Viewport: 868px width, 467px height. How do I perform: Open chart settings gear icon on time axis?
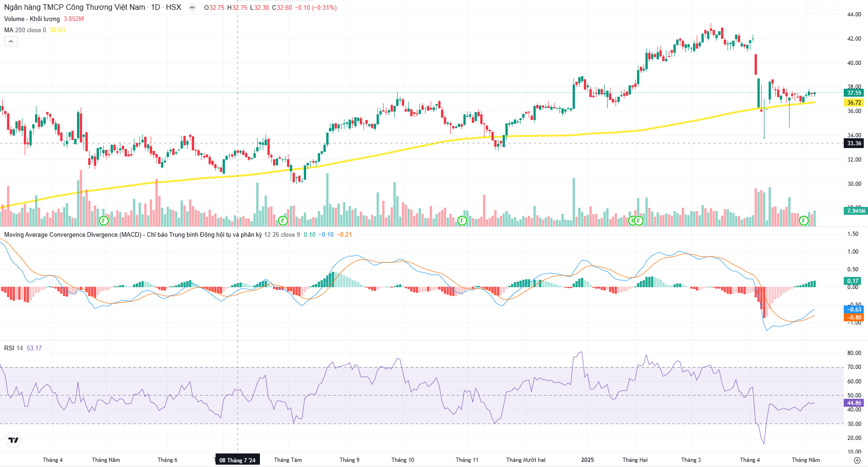coord(857,460)
